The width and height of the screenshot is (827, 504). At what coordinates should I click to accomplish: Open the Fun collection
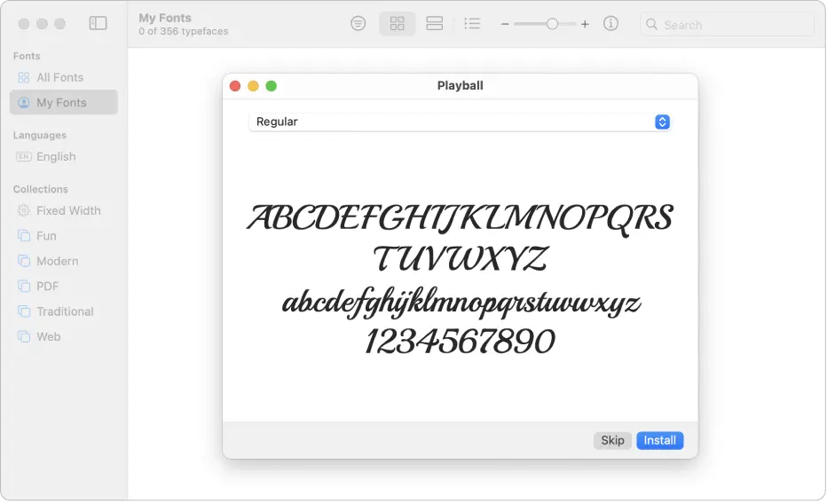click(46, 236)
